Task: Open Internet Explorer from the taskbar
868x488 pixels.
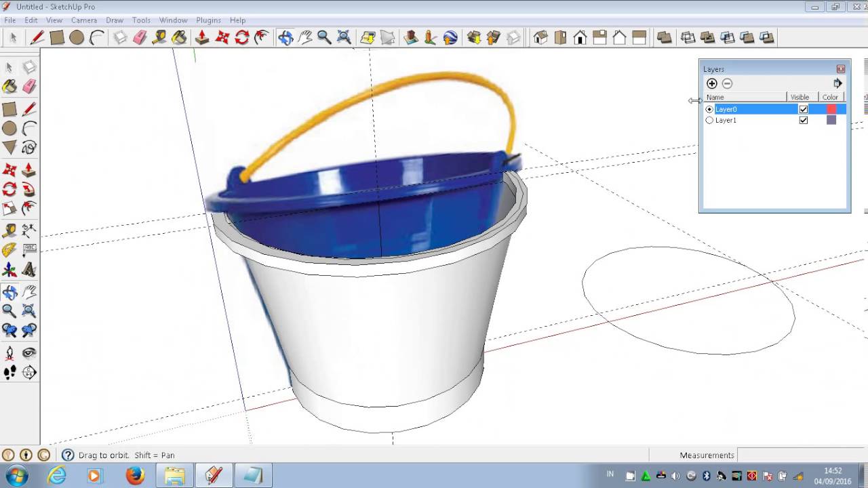Action: [x=56, y=476]
